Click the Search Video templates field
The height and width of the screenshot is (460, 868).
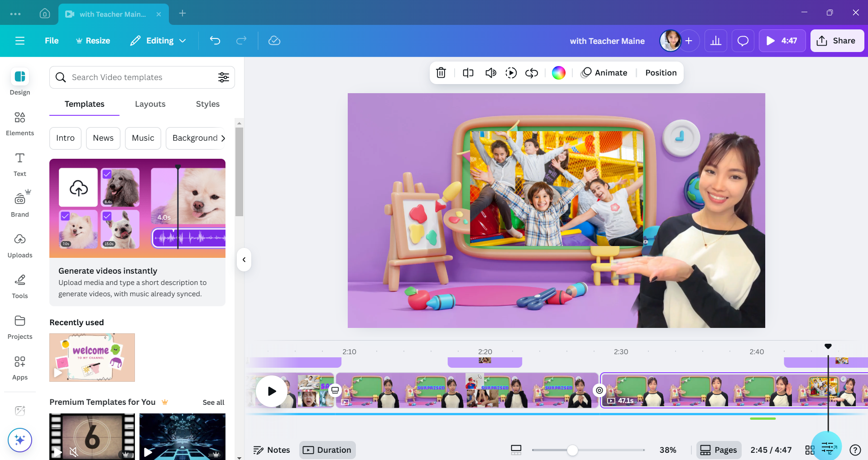coord(142,77)
